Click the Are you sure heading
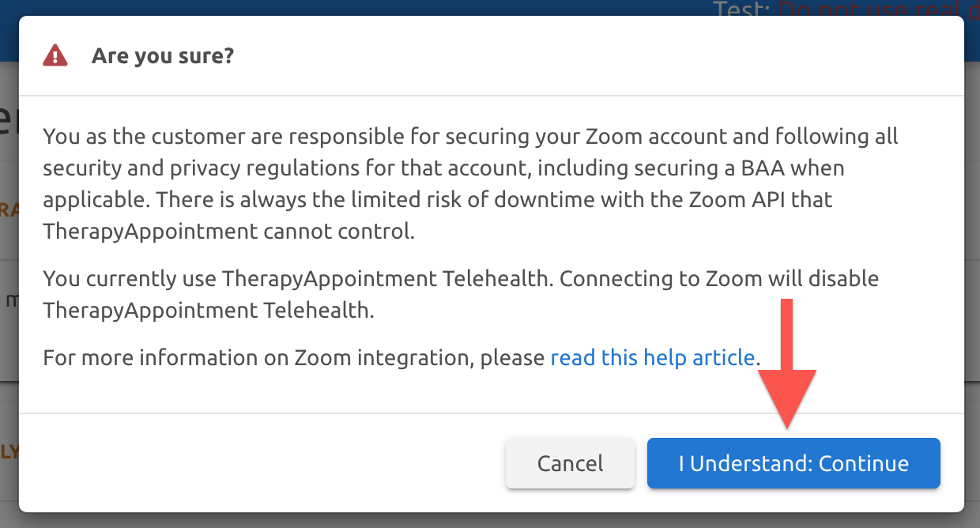This screenshot has width=980, height=528. click(x=162, y=55)
